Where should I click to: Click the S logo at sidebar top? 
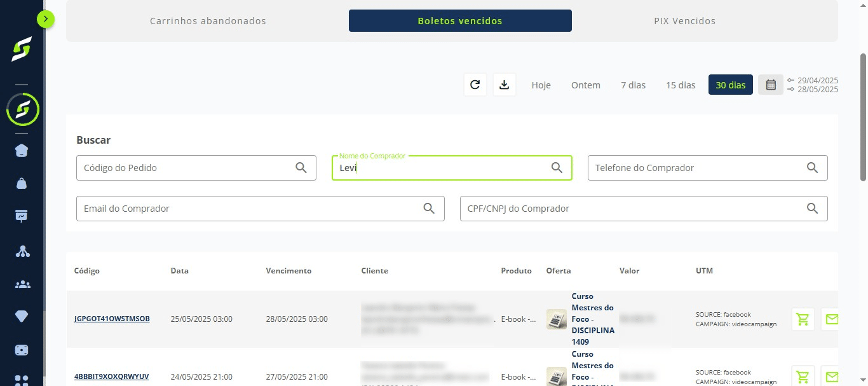click(22, 50)
